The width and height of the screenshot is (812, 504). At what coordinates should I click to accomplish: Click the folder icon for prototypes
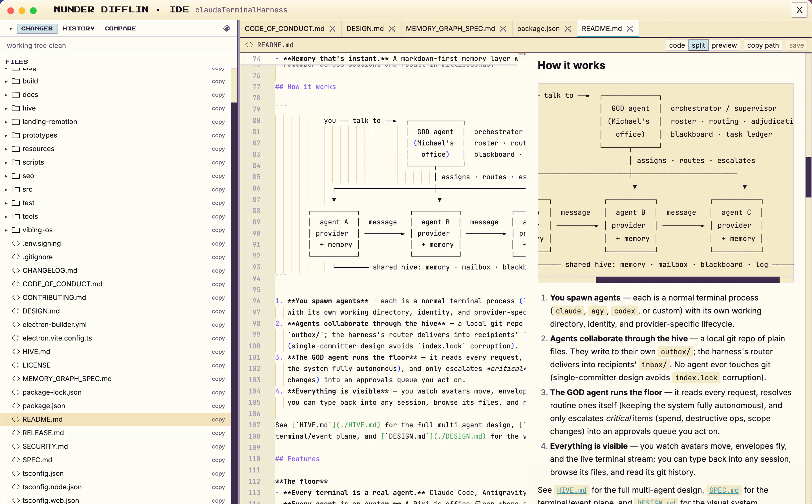point(16,135)
